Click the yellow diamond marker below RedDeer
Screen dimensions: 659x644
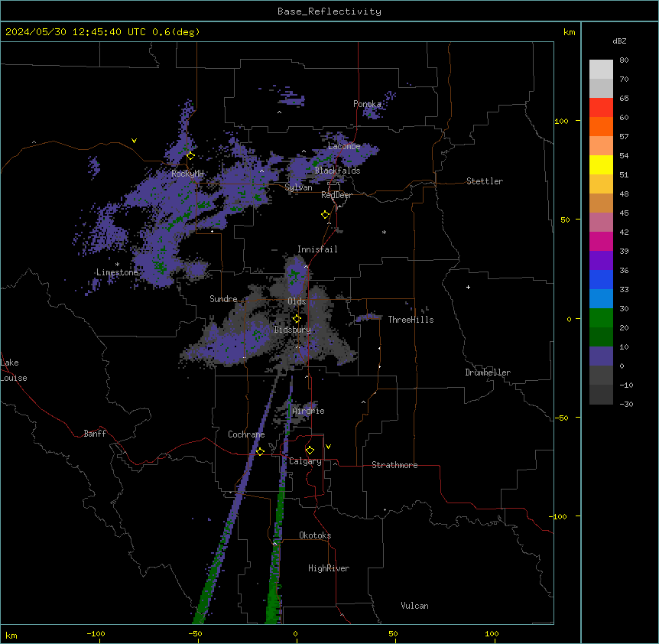[x=326, y=215]
